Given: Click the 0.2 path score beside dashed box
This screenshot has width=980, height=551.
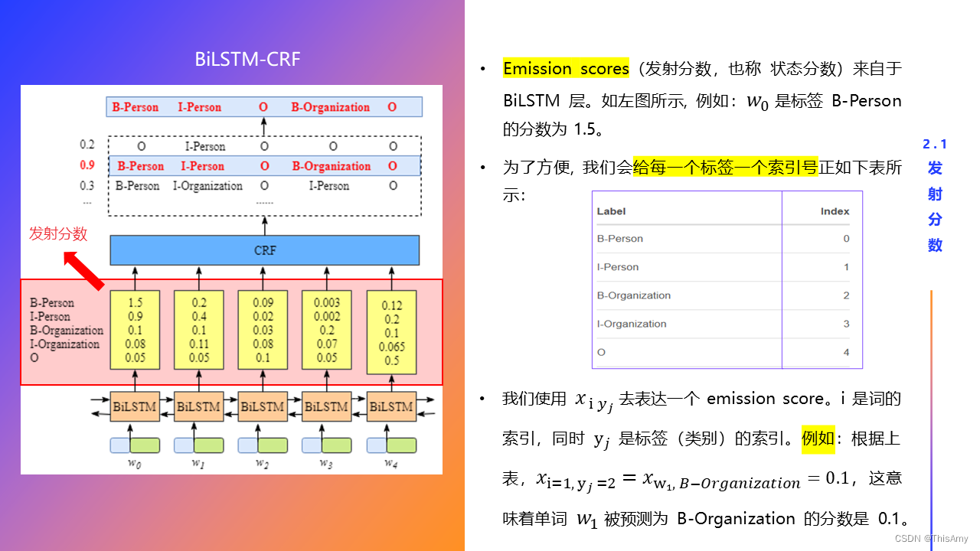Looking at the screenshot, I should (87, 145).
